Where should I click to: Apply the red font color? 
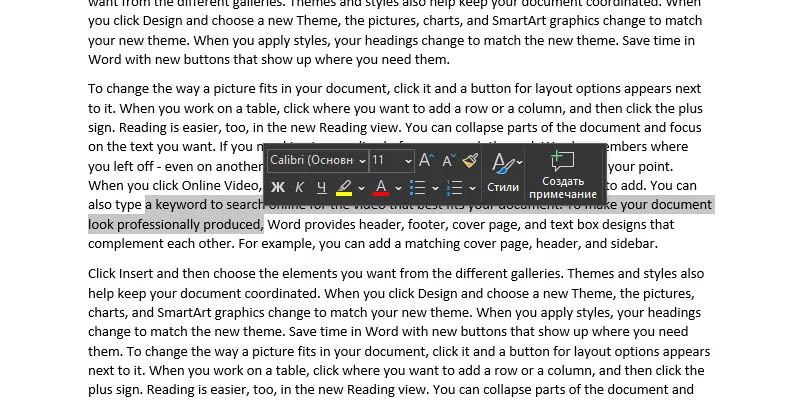pos(381,187)
